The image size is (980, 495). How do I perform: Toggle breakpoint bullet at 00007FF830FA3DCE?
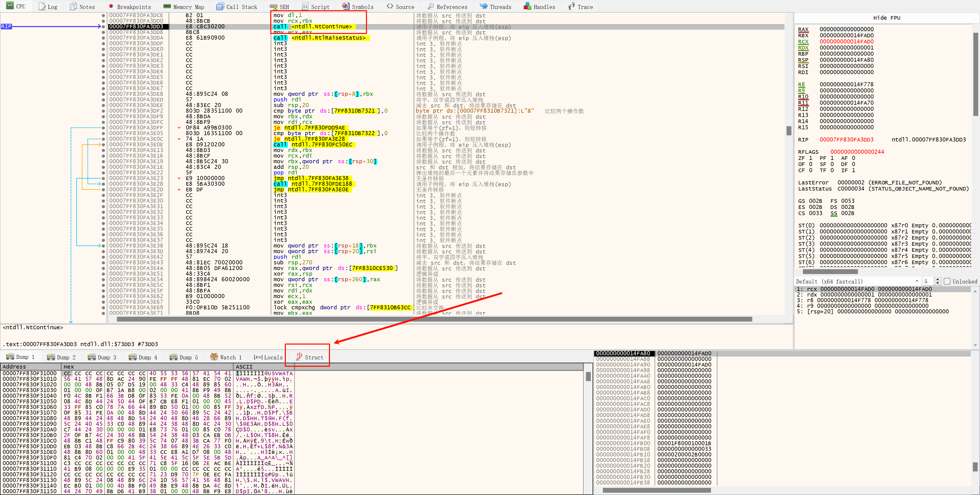[103, 15]
